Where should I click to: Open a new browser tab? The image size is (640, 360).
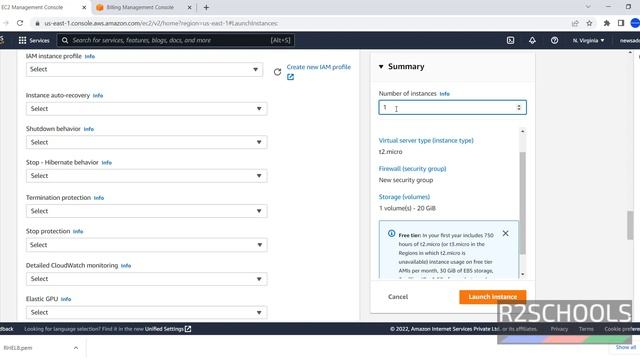point(206,7)
